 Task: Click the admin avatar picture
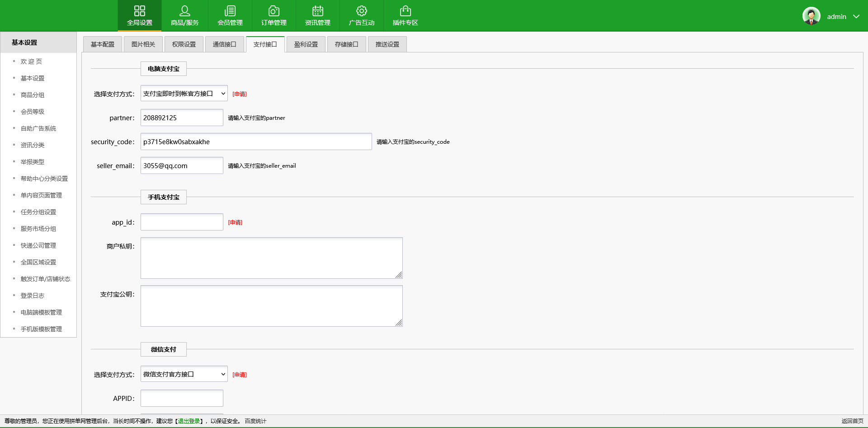(811, 16)
